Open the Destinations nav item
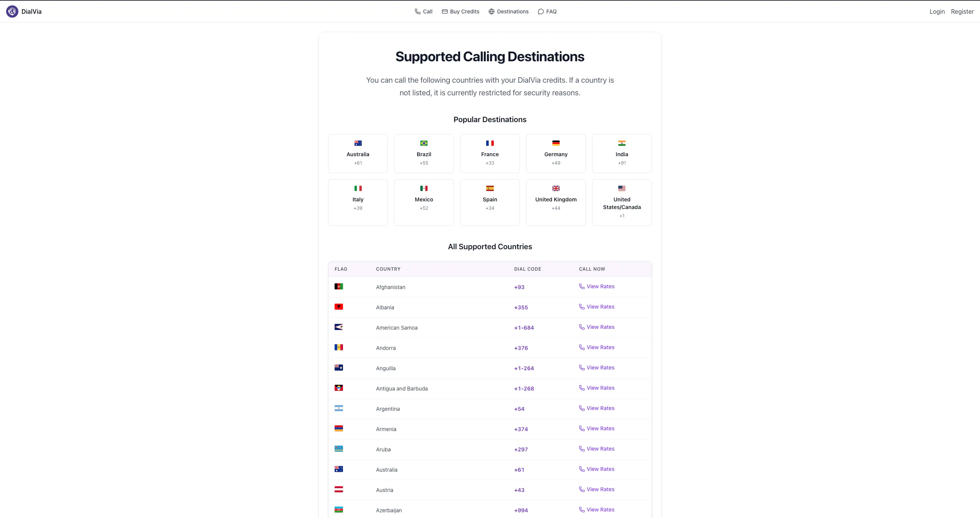 [x=508, y=11]
